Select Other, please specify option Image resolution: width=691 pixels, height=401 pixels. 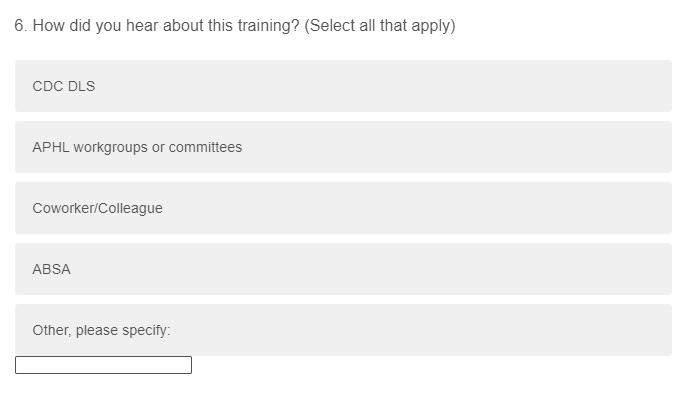pyautogui.click(x=343, y=330)
